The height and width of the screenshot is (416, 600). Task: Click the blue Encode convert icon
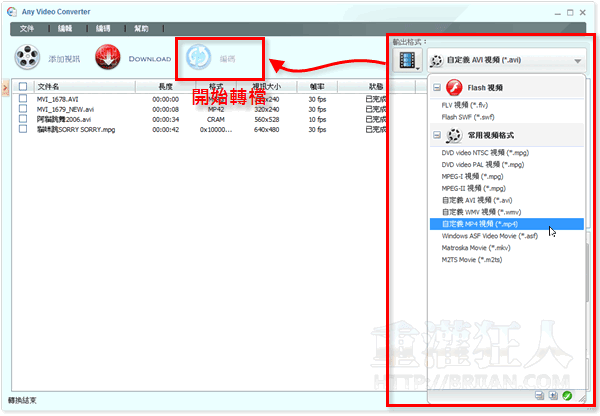[198, 57]
